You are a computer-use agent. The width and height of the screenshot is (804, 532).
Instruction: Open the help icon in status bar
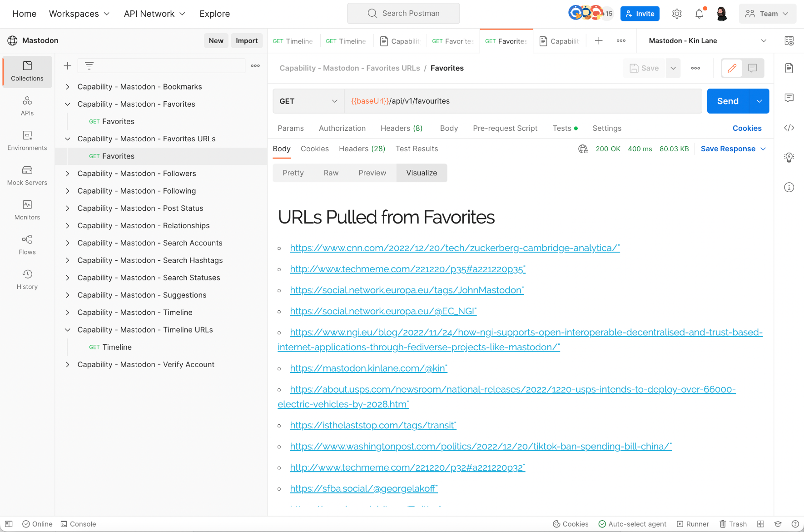[795, 524]
